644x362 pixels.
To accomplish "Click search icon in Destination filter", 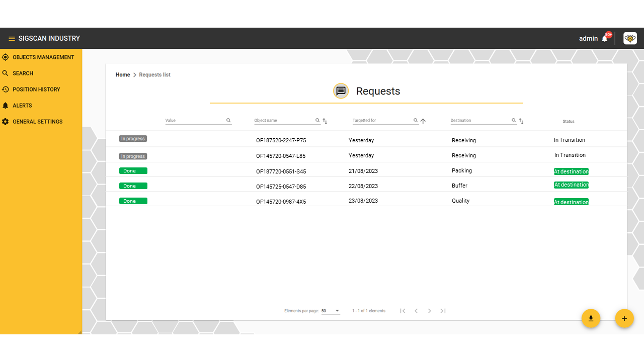I will point(514,121).
